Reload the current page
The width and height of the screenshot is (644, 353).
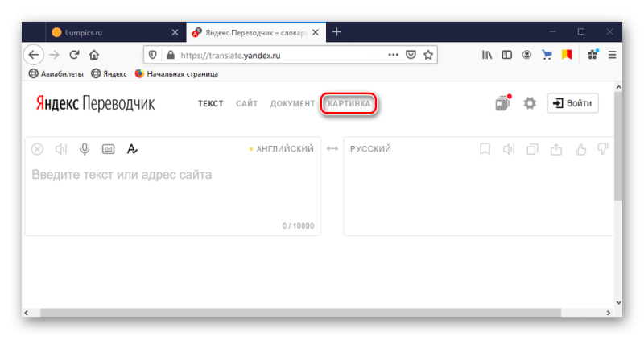pos(74,55)
